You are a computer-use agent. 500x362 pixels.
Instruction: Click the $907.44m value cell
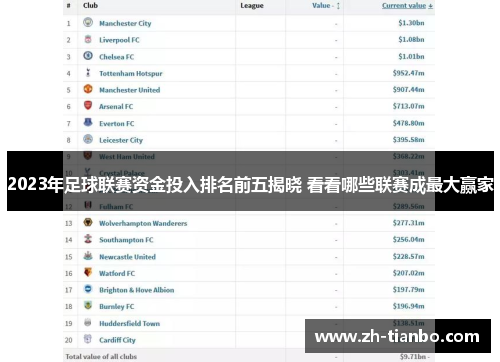[408, 90]
